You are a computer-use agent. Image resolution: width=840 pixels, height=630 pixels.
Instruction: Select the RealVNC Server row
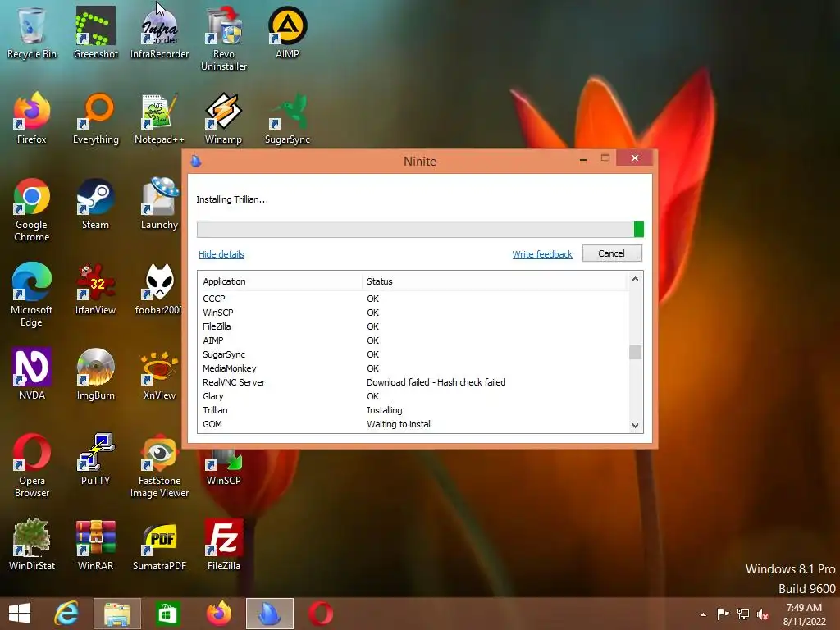click(x=413, y=382)
